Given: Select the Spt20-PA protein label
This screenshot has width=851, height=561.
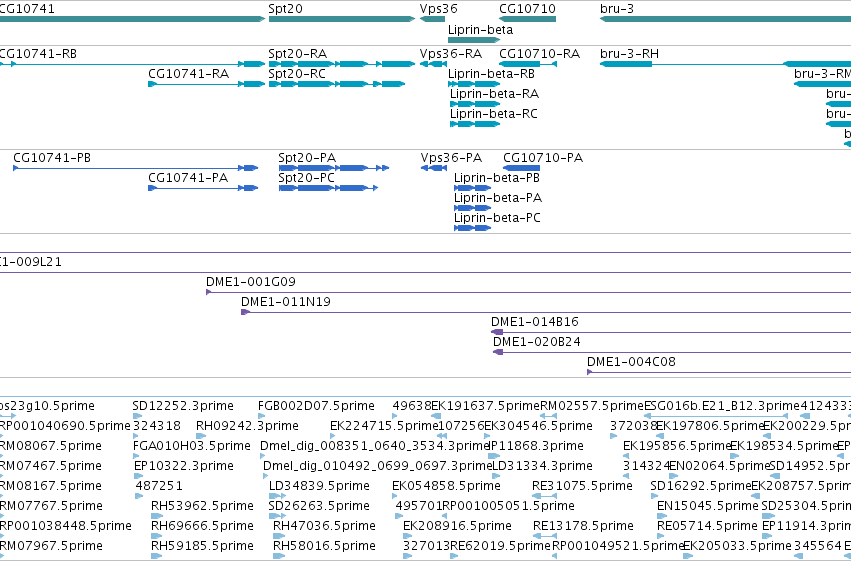Looking at the screenshot, I should coord(307,158).
